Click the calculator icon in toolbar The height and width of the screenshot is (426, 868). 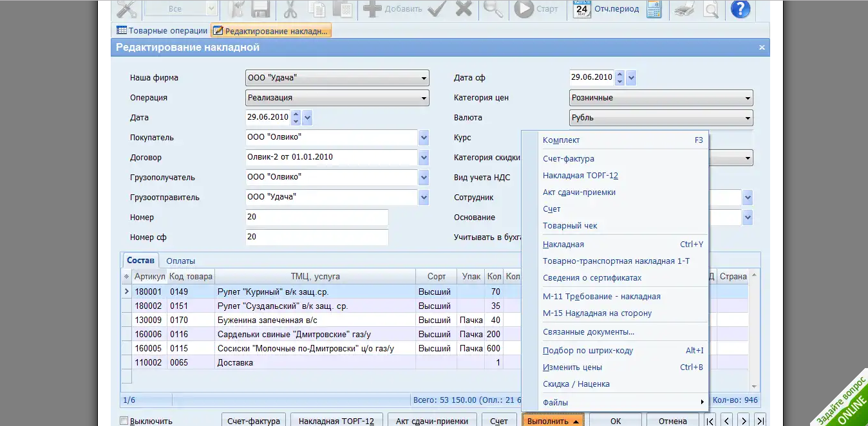click(654, 9)
